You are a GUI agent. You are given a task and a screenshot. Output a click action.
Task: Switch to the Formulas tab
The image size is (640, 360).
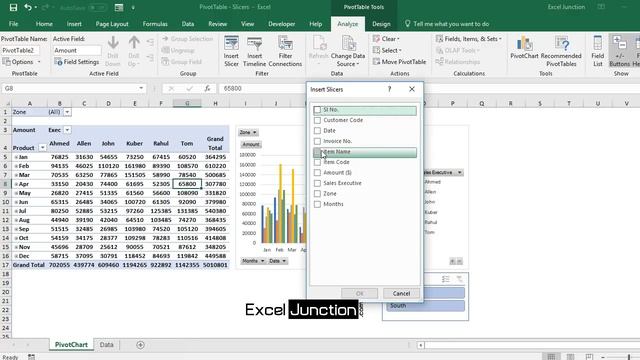coord(155,24)
